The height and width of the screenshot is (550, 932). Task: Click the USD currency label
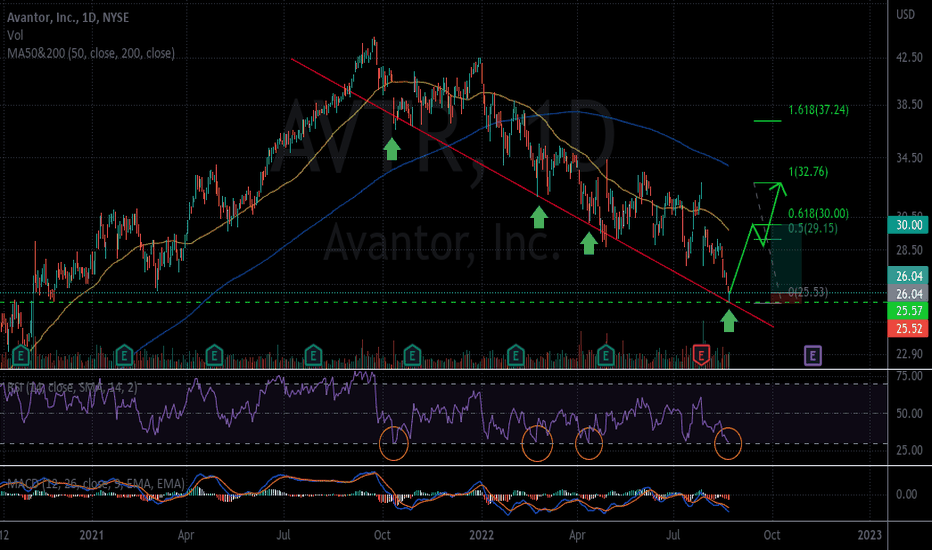pos(905,15)
